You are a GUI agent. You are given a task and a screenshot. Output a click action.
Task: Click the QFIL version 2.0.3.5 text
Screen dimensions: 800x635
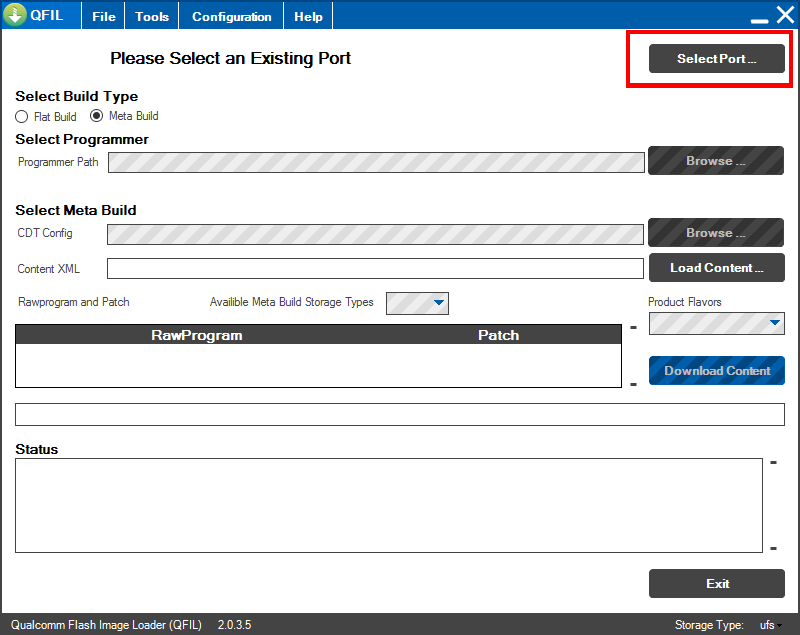tap(234, 625)
